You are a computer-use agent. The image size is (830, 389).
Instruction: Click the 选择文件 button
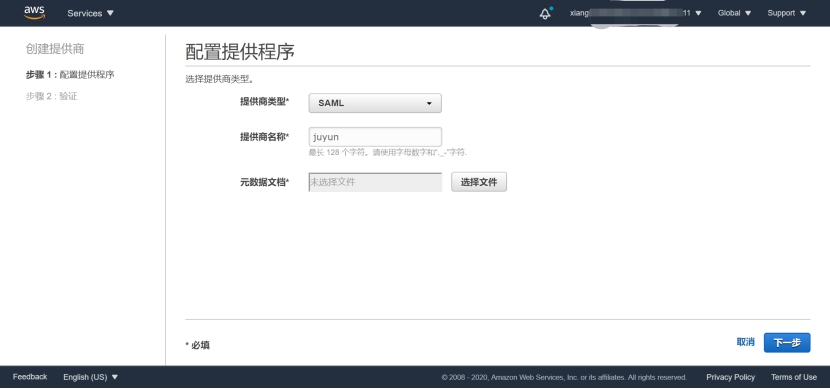pyautogui.click(x=479, y=182)
